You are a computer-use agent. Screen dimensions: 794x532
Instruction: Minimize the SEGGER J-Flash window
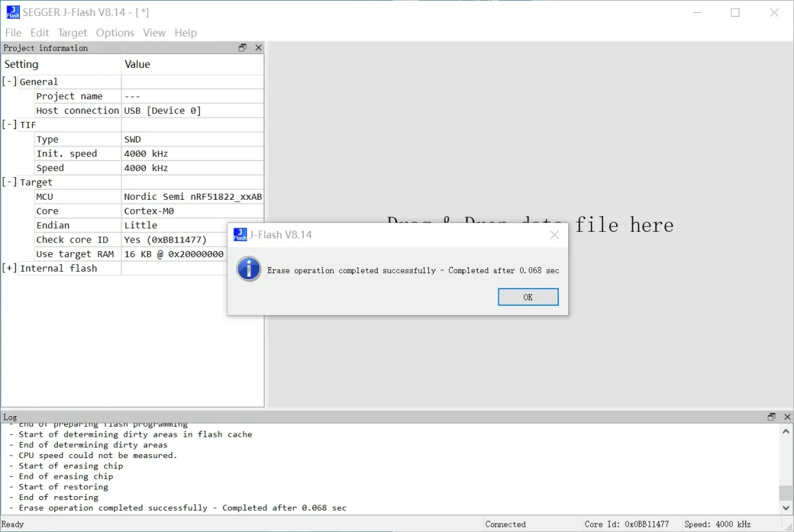click(x=697, y=13)
